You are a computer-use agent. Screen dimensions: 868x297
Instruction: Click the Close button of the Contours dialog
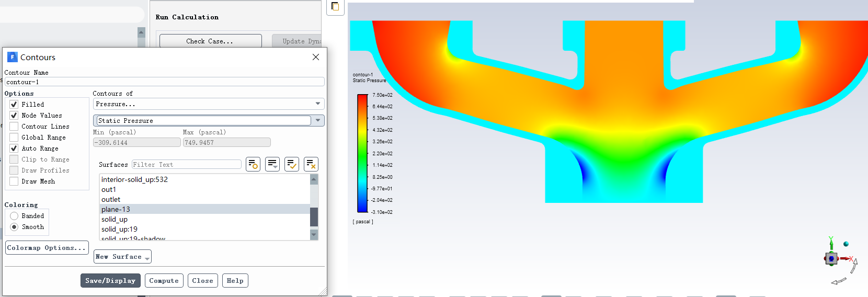[202, 281]
